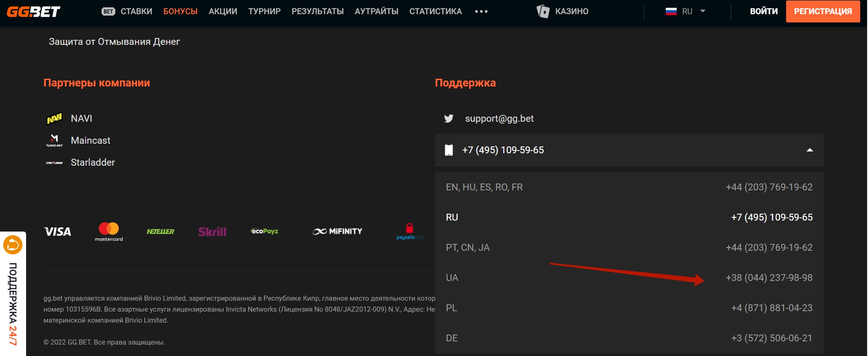868x356 pixels.
Task: Click the Starladder partner logo icon
Action: coord(54,162)
